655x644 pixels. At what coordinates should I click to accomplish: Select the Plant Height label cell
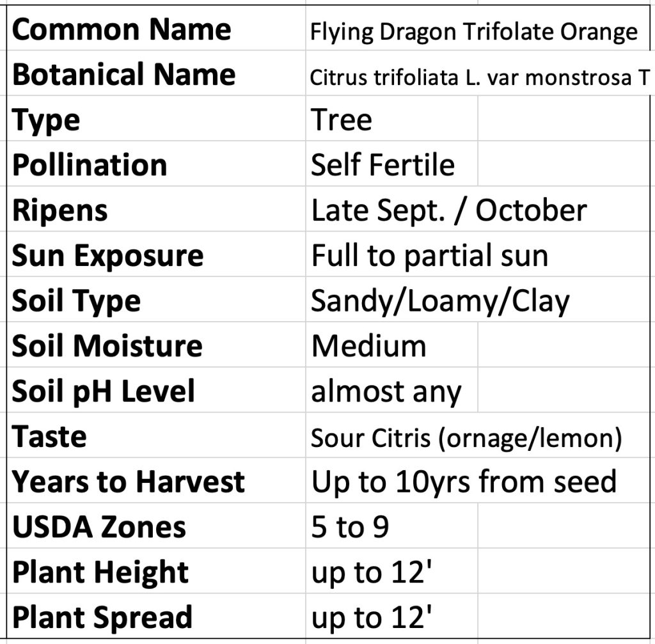[x=100, y=572]
